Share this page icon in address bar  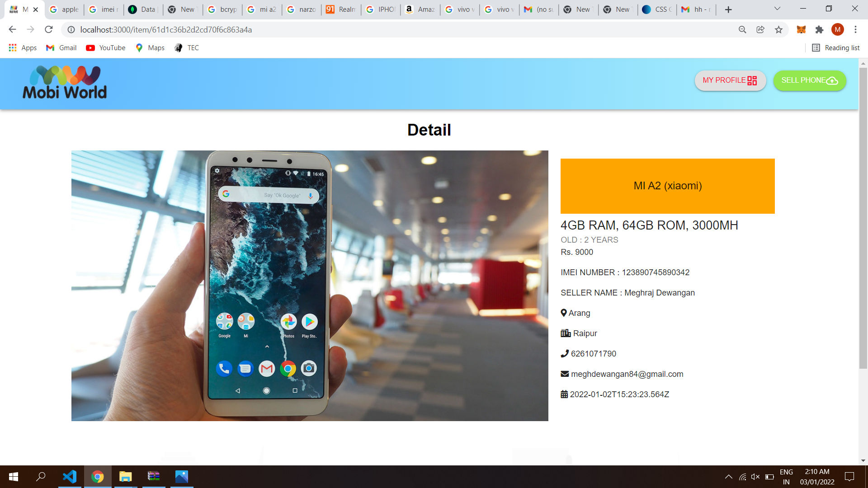pyautogui.click(x=760, y=30)
